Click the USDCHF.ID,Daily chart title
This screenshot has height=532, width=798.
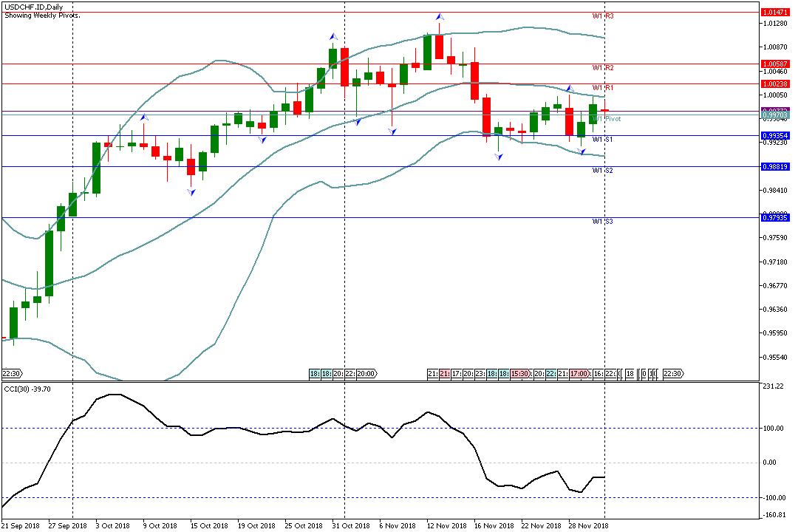click(x=33, y=7)
